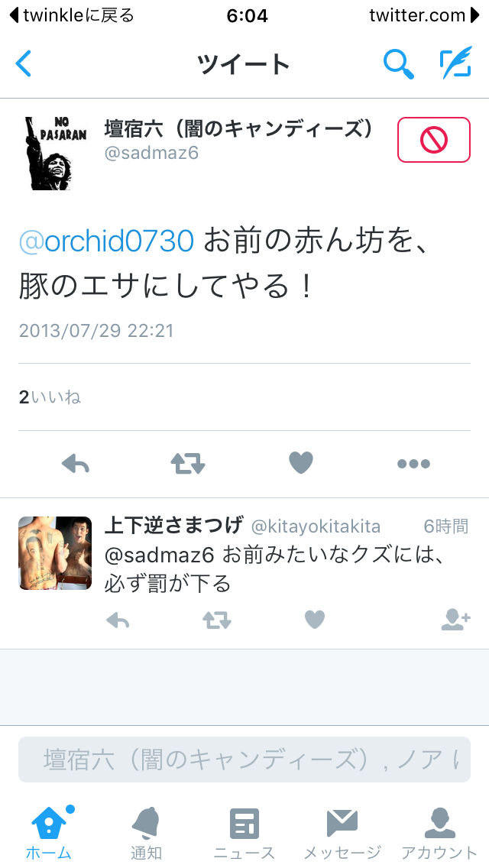View the 2 いいね likes list

50,397
